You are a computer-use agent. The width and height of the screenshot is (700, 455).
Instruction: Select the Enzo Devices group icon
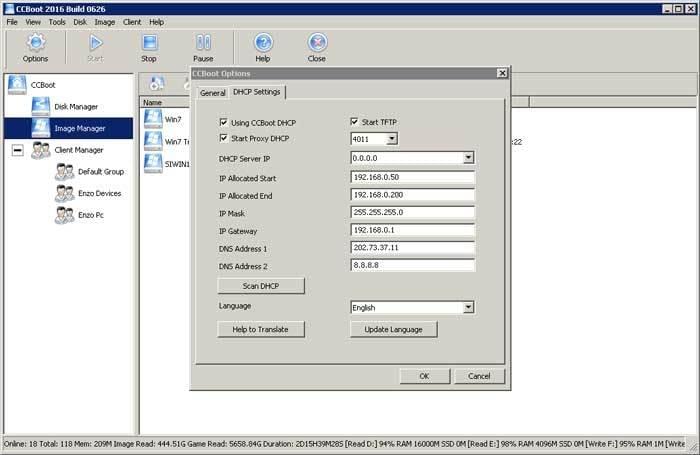[64, 193]
